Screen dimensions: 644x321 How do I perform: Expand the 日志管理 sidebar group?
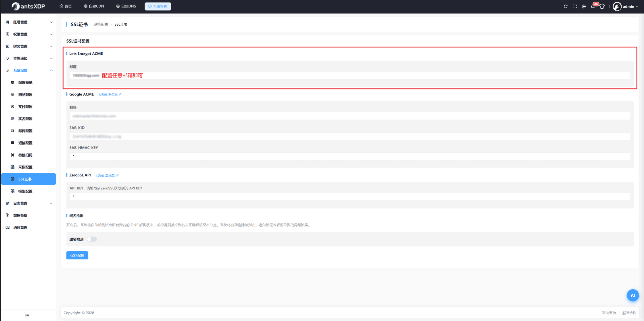coord(29,203)
